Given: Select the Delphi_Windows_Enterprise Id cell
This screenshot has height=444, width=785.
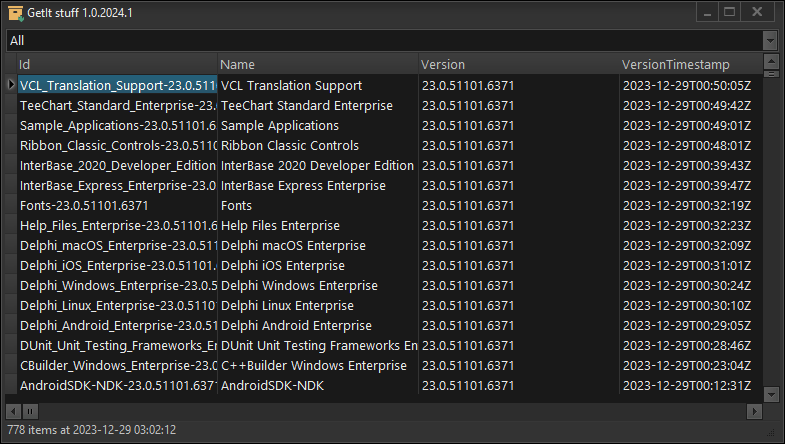Looking at the screenshot, I should (x=118, y=285).
